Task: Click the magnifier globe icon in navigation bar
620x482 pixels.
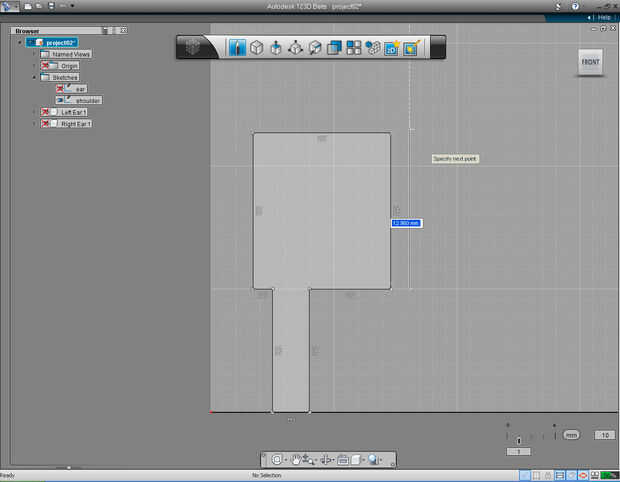Action: 372,459
